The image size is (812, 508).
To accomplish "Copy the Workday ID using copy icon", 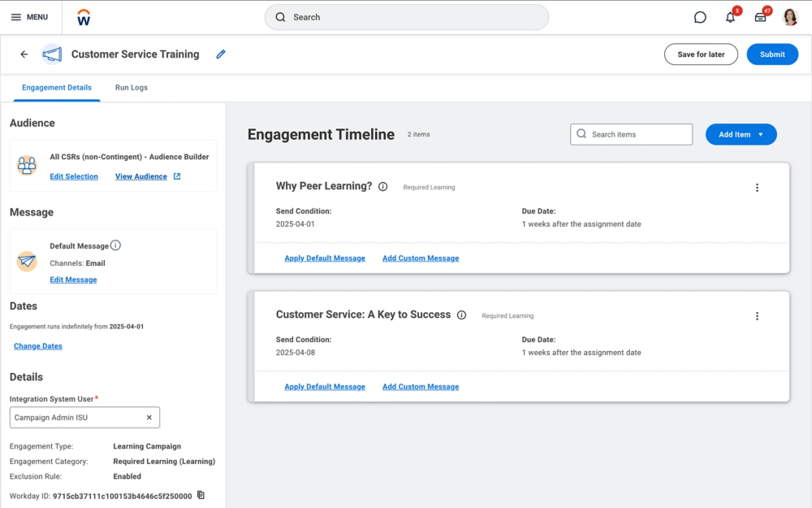I will (201, 495).
